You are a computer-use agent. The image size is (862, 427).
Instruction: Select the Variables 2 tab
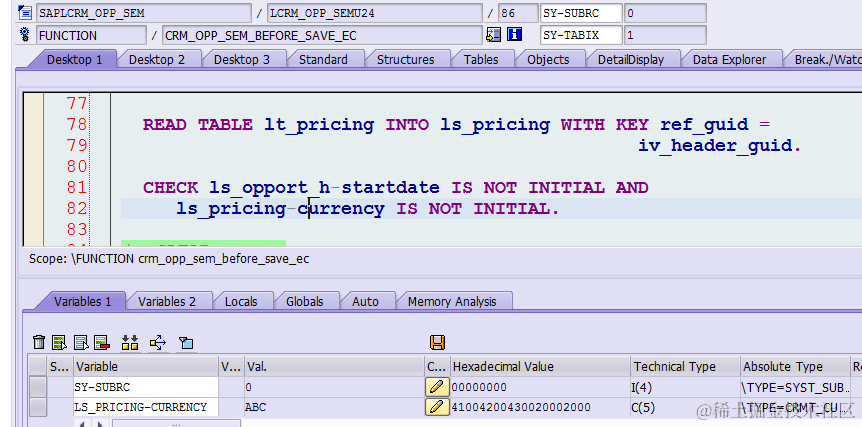[167, 301]
